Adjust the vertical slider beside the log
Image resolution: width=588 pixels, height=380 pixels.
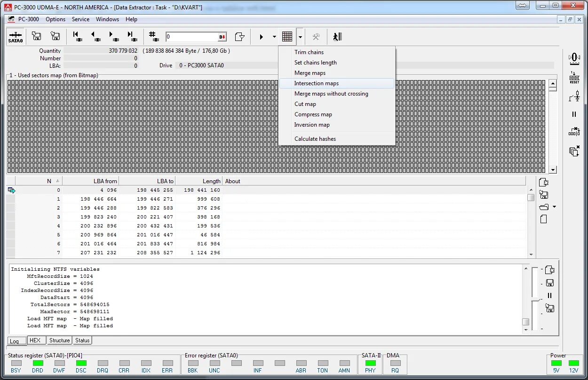pyautogui.click(x=535, y=299)
